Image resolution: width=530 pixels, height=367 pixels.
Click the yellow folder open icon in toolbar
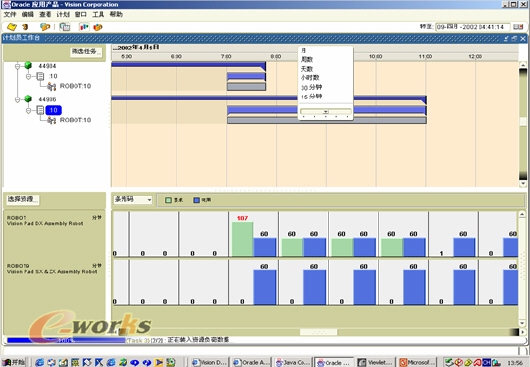pyautogui.click(x=12, y=27)
